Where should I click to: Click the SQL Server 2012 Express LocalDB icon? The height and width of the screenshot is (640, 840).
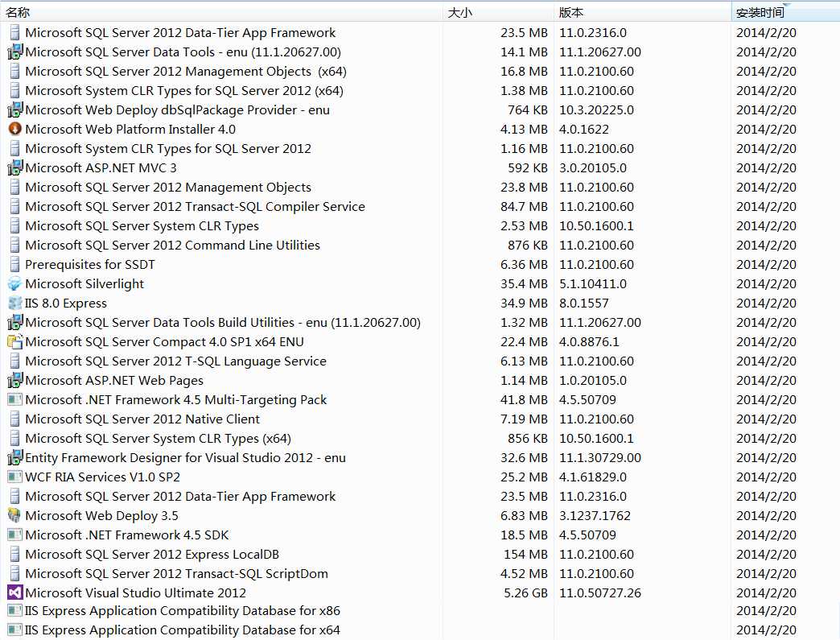point(15,554)
